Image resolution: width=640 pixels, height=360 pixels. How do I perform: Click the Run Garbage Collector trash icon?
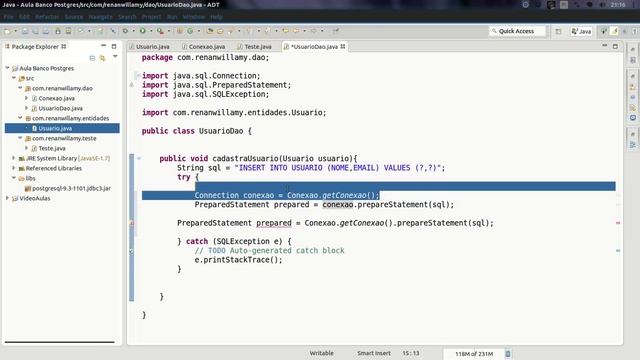(508, 354)
